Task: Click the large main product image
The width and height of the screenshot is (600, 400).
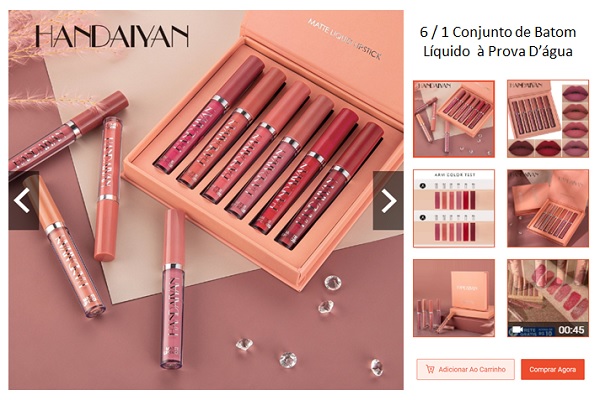Action: point(206,200)
